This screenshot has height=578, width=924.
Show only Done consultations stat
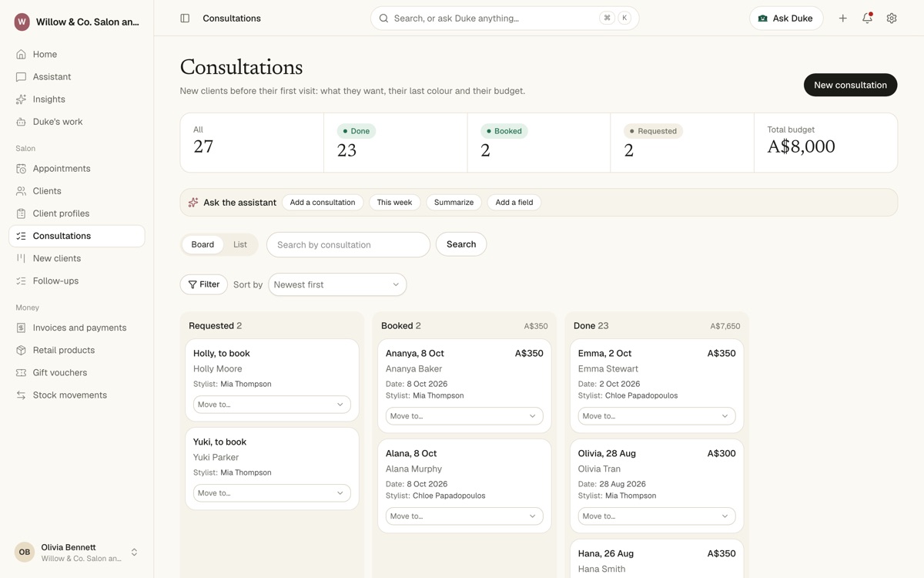click(395, 143)
